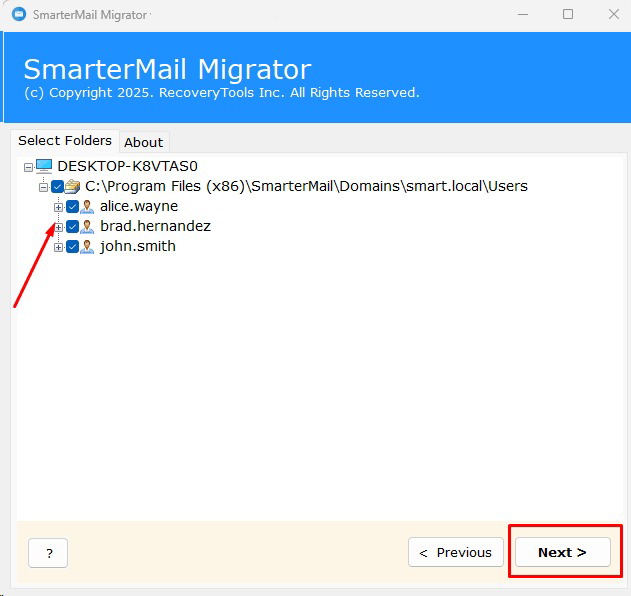The image size is (631, 596).
Task: Minimize the SmarterMail Migrator window
Action: pos(523,14)
